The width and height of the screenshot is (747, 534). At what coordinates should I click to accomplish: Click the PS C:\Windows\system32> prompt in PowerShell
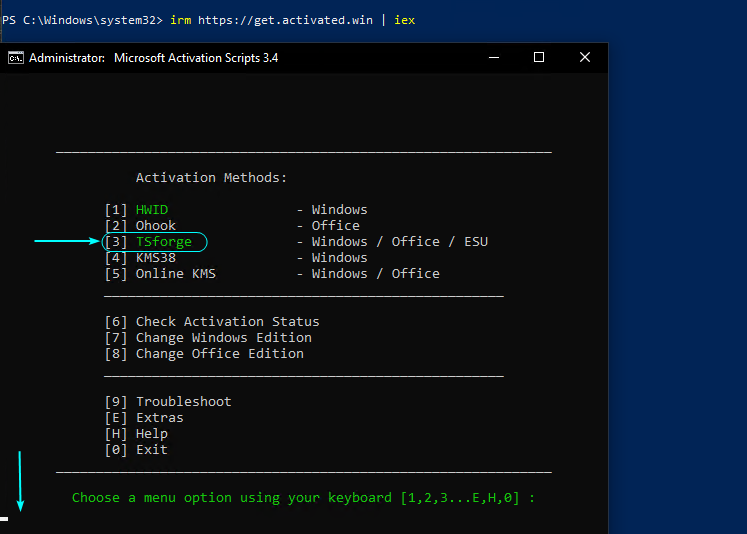click(82, 20)
